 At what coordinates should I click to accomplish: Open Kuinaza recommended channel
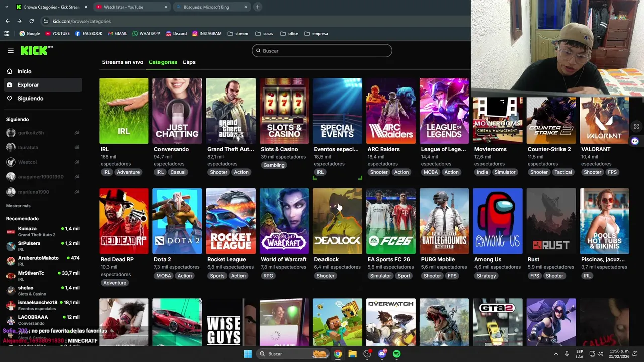pyautogui.click(x=43, y=232)
